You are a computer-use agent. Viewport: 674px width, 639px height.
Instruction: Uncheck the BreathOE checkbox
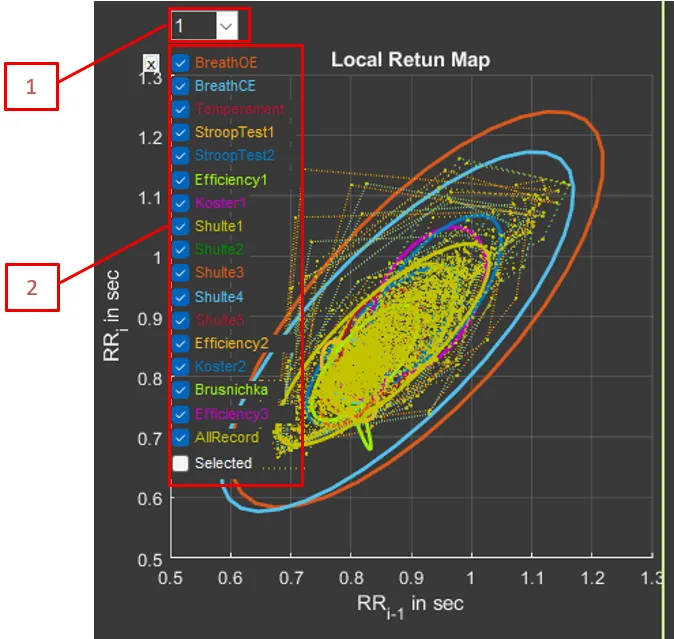(180, 63)
